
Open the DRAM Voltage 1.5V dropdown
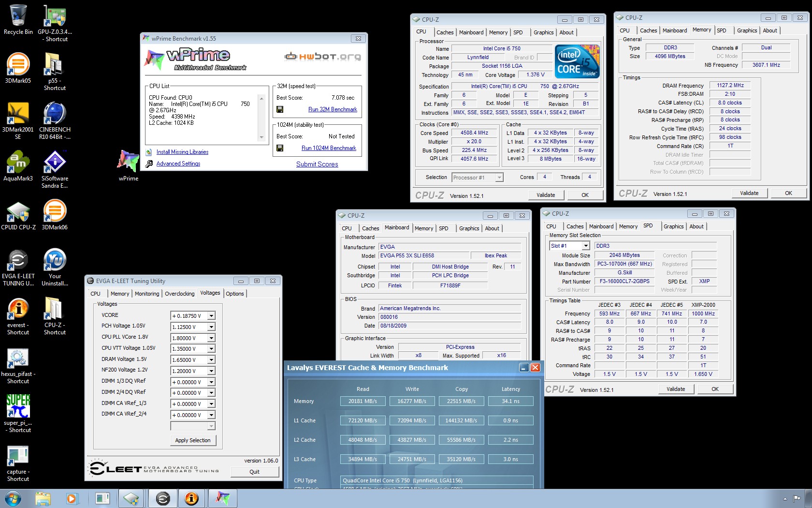tap(211, 360)
